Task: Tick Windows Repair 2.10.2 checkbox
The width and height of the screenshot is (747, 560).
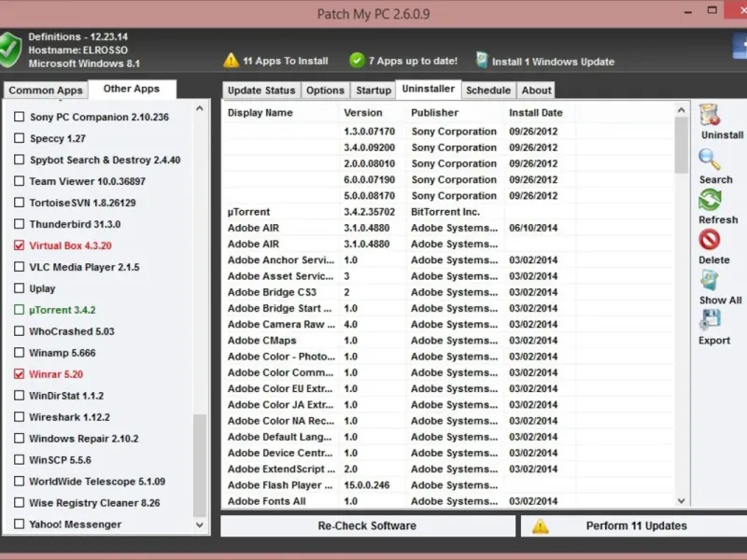Action: point(19,438)
